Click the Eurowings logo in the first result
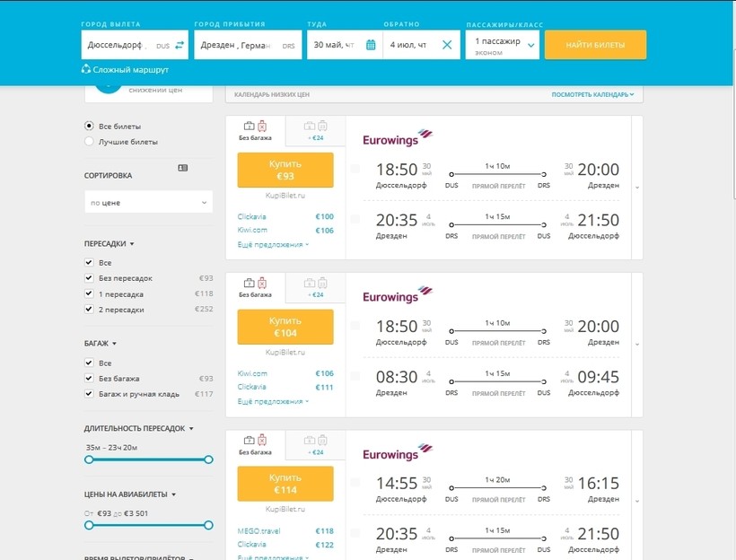 [397, 139]
